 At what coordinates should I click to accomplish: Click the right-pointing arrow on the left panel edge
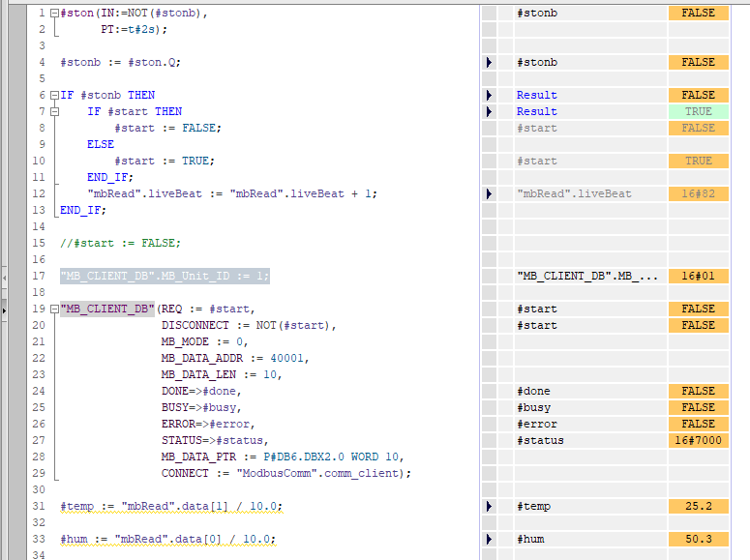coord(3,310)
